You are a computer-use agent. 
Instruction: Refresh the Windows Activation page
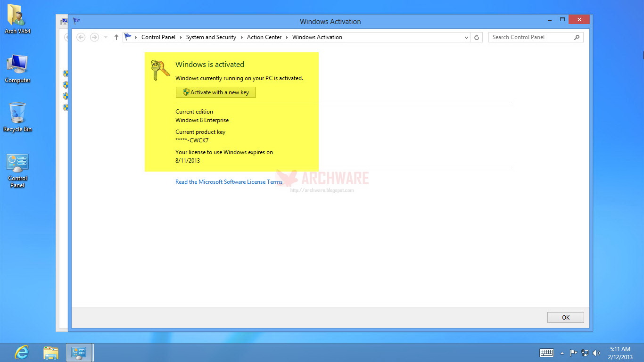[x=477, y=37]
